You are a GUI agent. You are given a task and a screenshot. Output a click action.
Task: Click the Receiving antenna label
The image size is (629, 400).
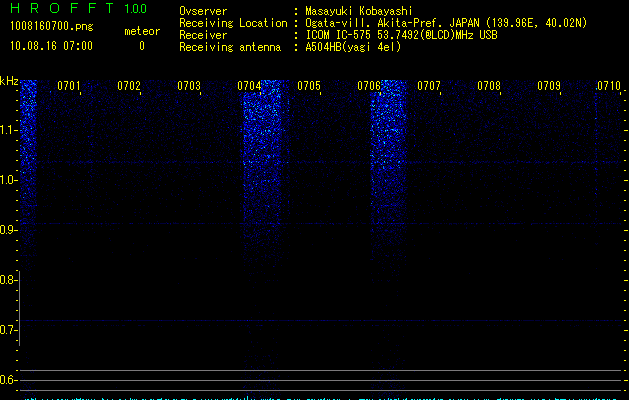coord(230,47)
